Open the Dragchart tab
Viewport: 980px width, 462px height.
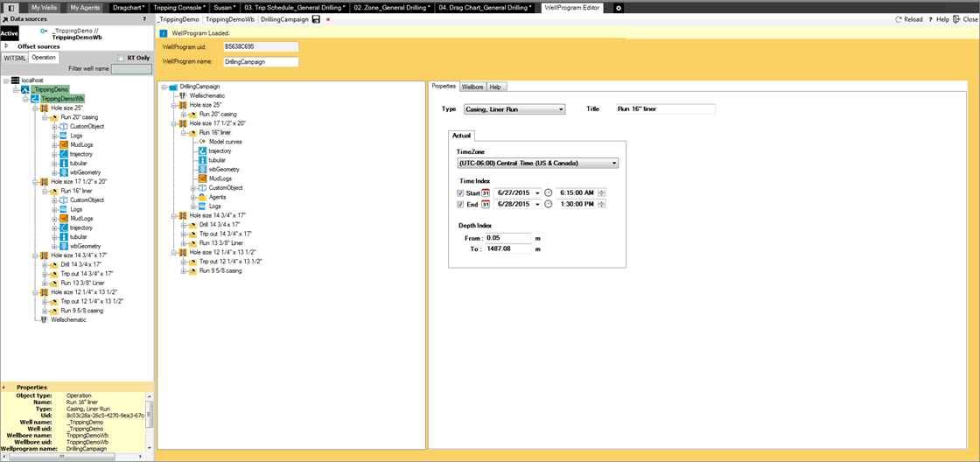click(129, 8)
